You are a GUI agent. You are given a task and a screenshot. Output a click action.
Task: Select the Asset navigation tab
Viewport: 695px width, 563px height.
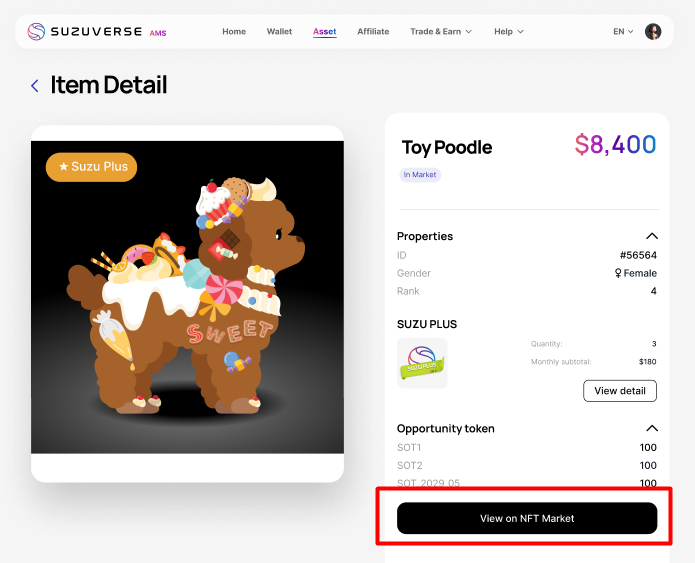point(324,31)
